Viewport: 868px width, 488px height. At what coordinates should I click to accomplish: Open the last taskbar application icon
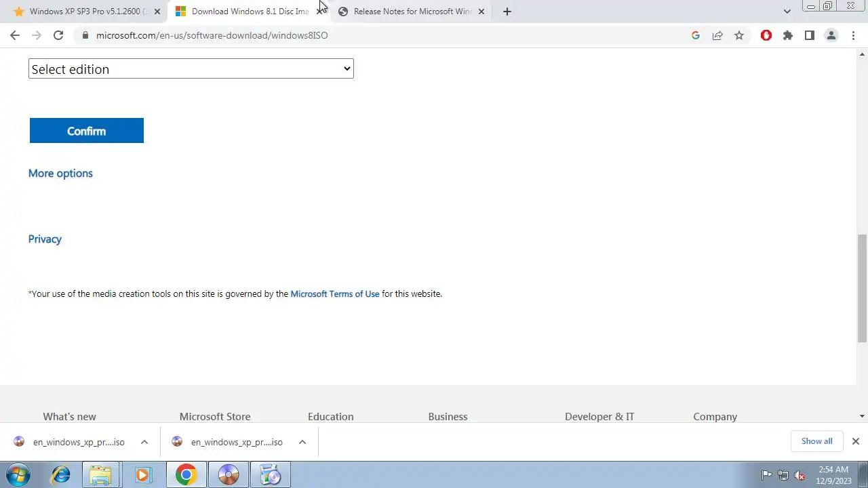coord(271,475)
